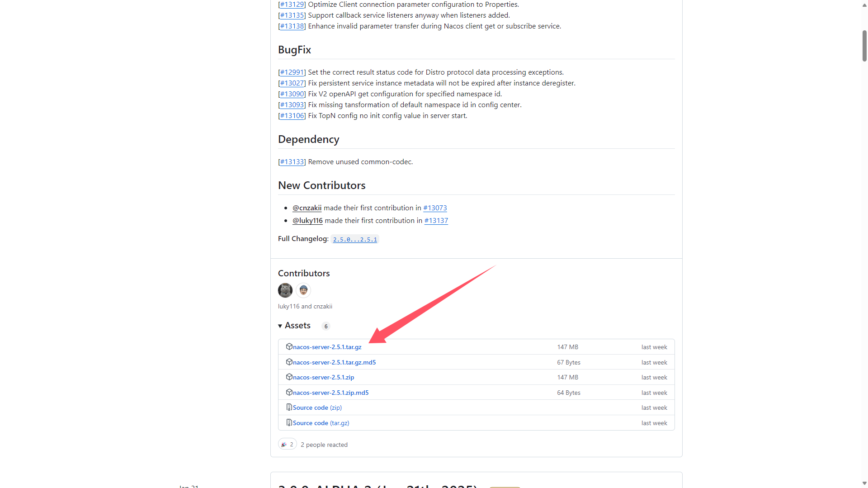Open pull request #13073
868x488 pixels.
pos(435,208)
